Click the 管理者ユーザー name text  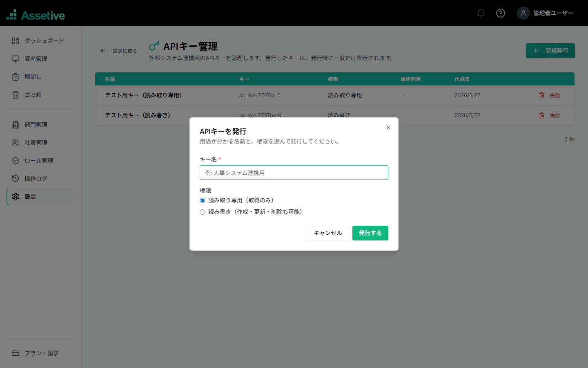[x=553, y=13]
